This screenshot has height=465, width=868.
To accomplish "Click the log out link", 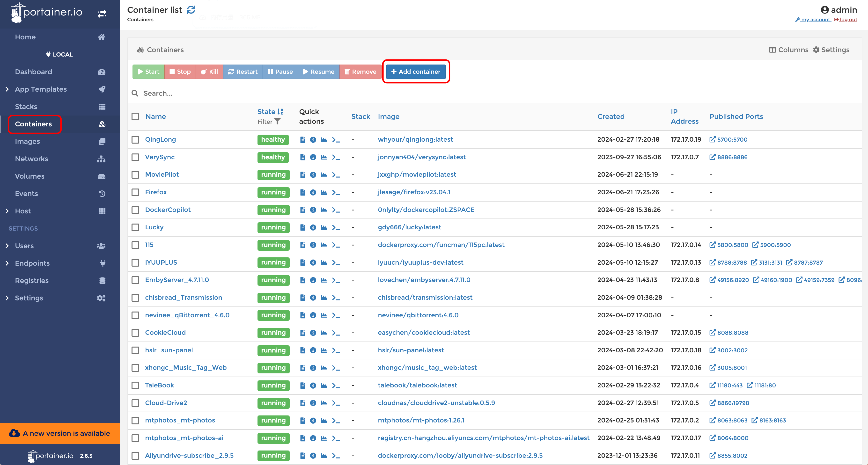I will 846,20.
